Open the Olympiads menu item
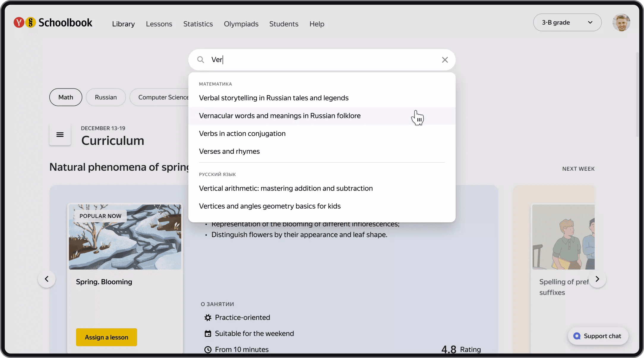This screenshot has height=358, width=644. click(241, 24)
